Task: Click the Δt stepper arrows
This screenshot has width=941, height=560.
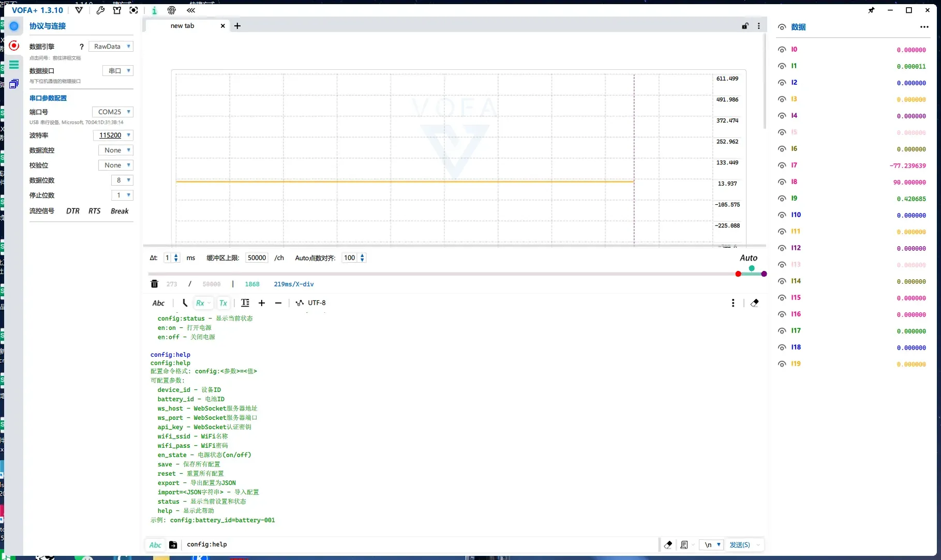Action: 176,258
